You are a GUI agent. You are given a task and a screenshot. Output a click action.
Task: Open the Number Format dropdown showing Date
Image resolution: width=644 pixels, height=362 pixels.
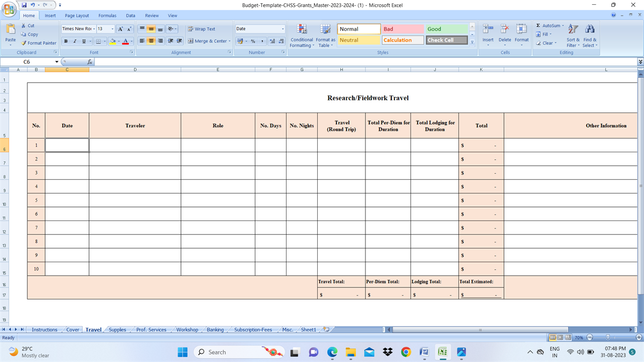point(260,28)
